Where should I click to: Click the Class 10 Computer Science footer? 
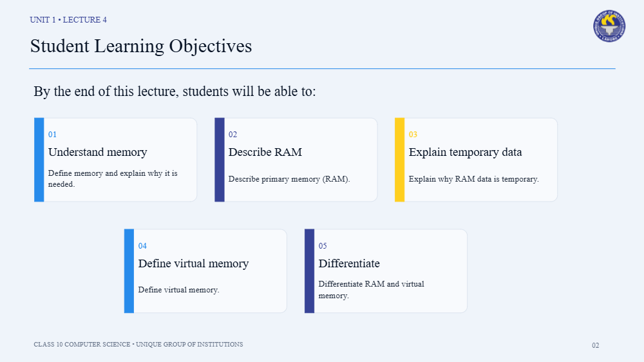(x=138, y=345)
